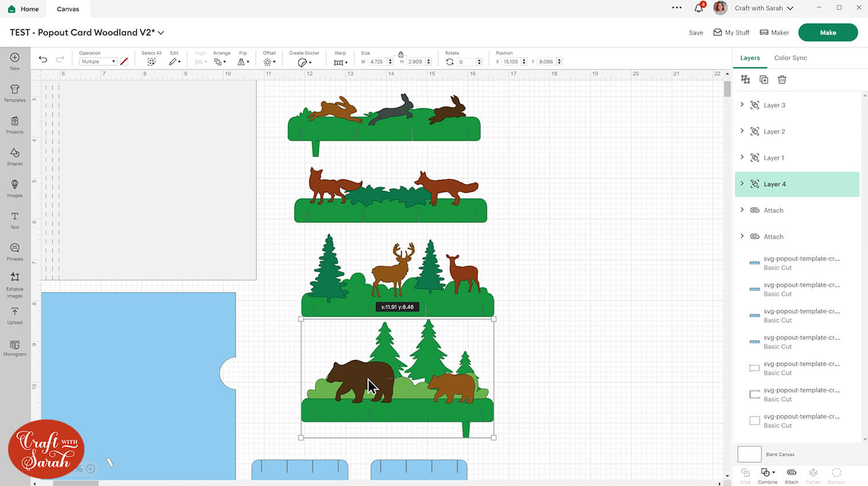
Task: Click the duplicate icon in Layers panel
Action: (764, 80)
